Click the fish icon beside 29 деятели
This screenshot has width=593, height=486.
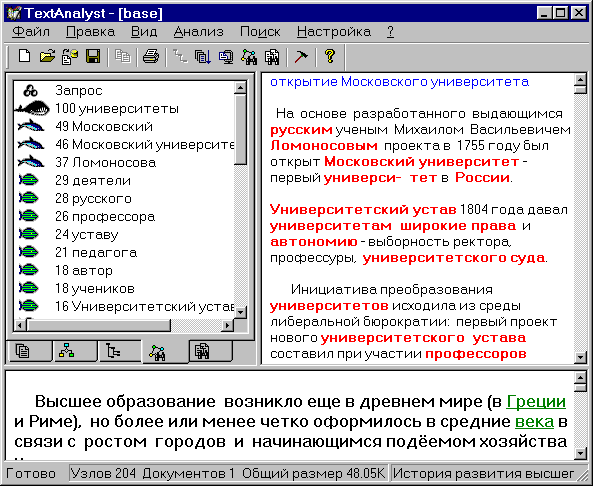29,180
